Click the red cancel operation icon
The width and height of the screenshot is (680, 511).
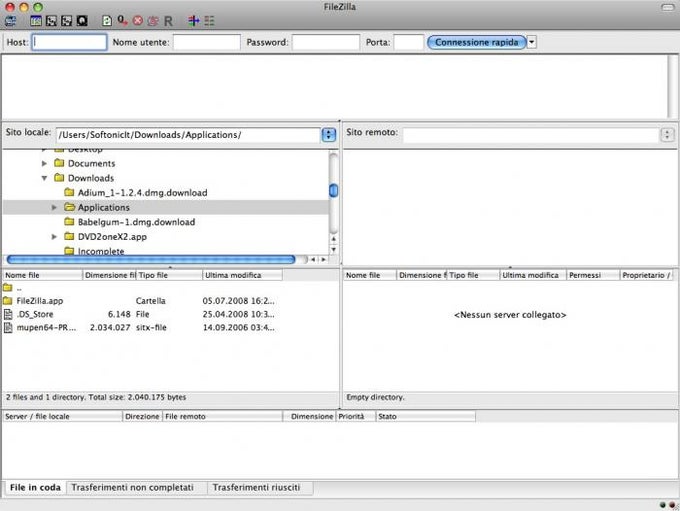[x=138, y=21]
